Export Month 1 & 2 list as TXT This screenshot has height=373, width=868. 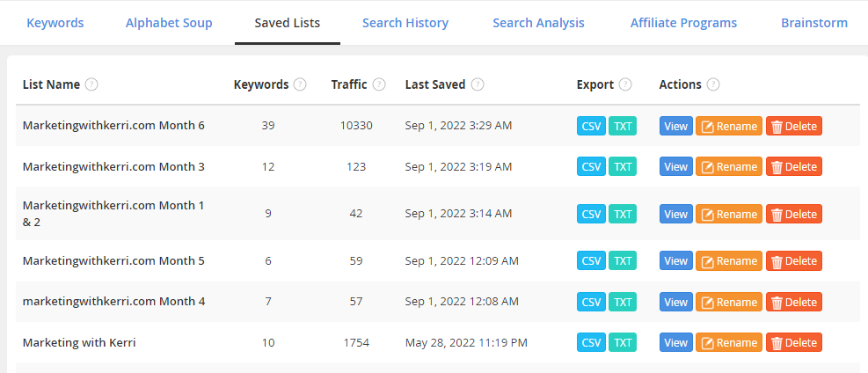(x=623, y=214)
